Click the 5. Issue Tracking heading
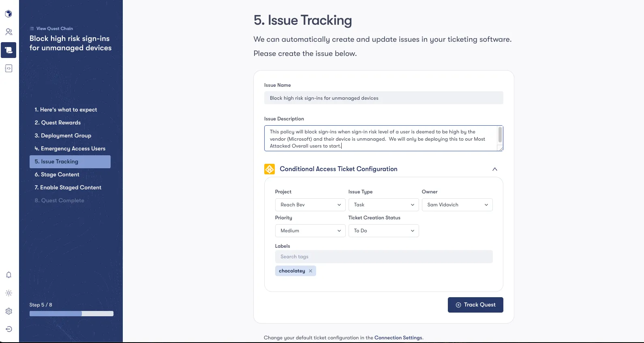This screenshot has width=644, height=343. (303, 20)
